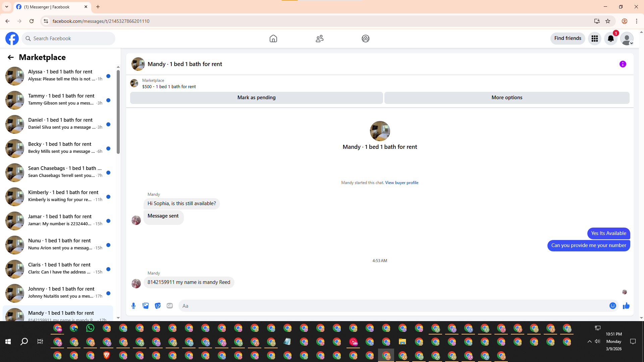644x362 pixels.
Task: Click the conversation list scrollbar
Action: [118, 112]
